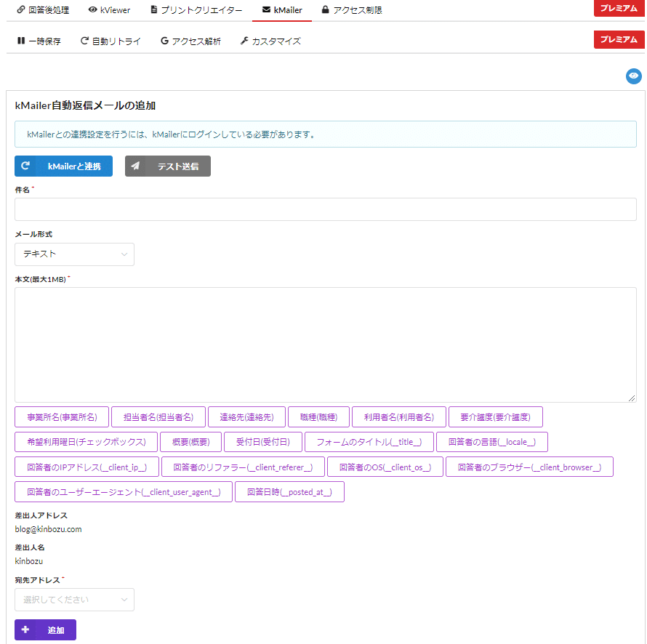Click the テスト送信 button

(167, 166)
